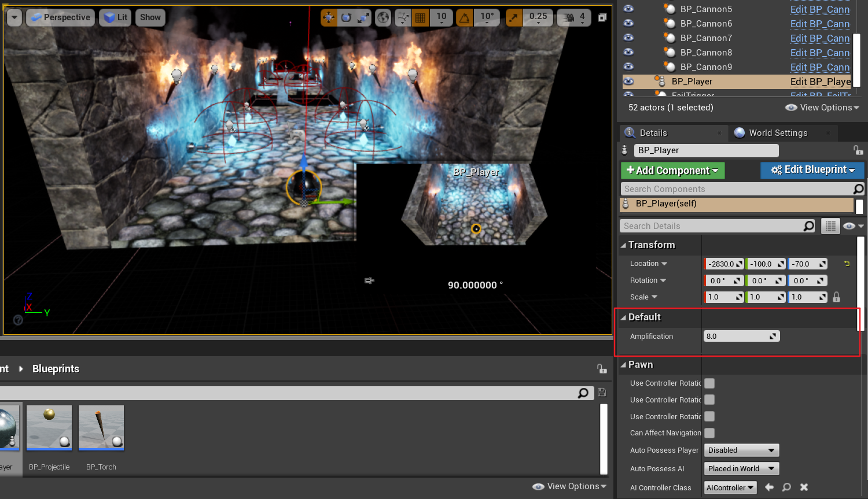868x499 pixels.
Task: Toggle rotation snapping angle icon
Action: coord(465,17)
